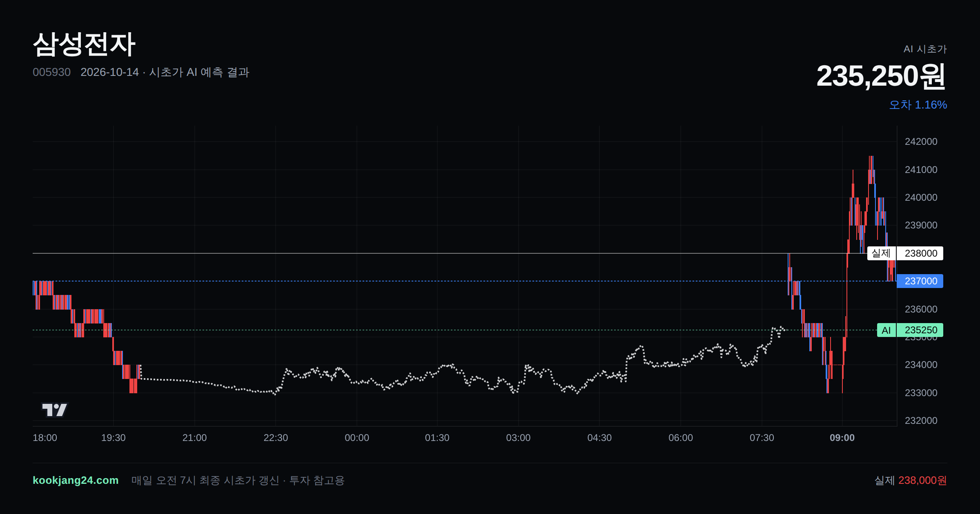Viewport: 980px width, 514px height.
Task: Click the 234000 price axis label
Action: coord(921,365)
